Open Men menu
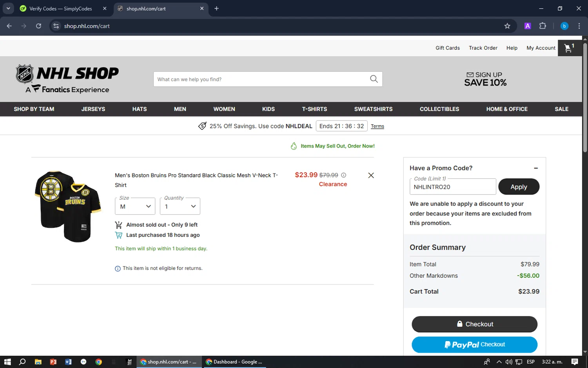 point(180,109)
